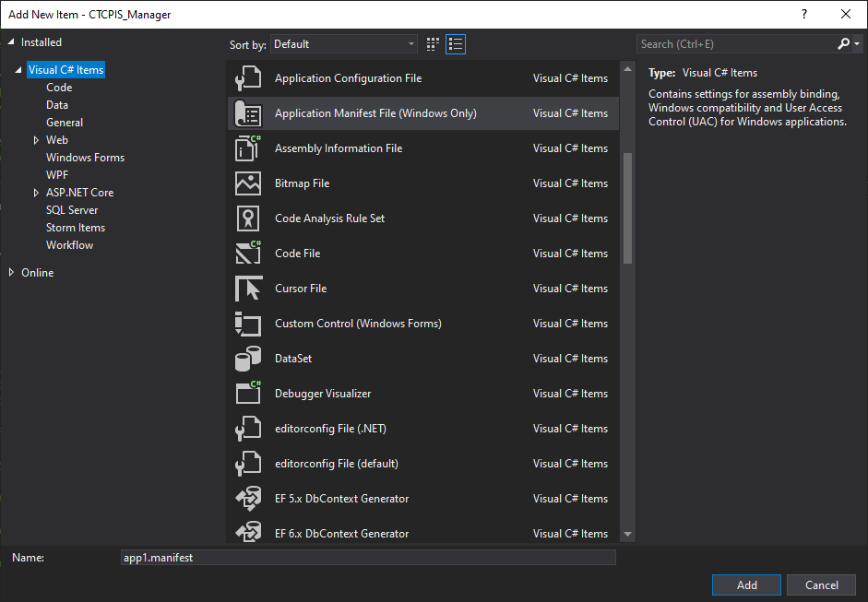Select the Code category
This screenshot has height=602, width=868.
(x=59, y=88)
